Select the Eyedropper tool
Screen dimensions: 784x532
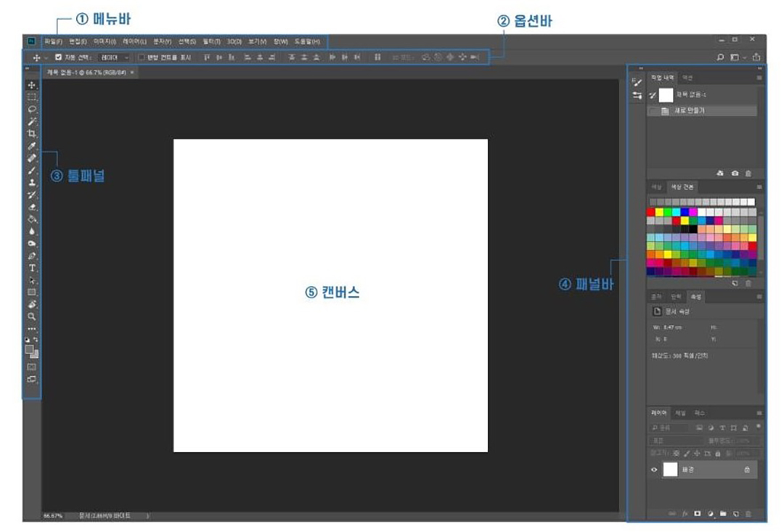click(x=31, y=146)
